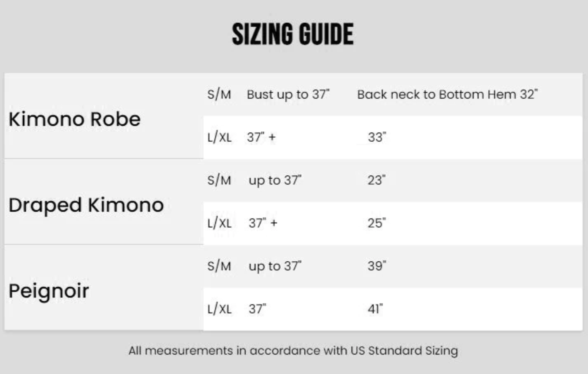The height and width of the screenshot is (374, 588).
Task: Click the 33" hem length value
Action: click(377, 137)
